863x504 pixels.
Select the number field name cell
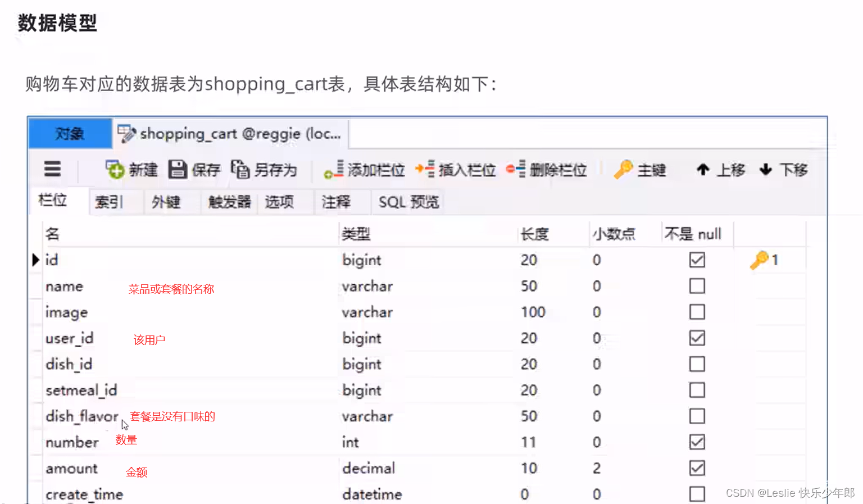click(x=191, y=442)
